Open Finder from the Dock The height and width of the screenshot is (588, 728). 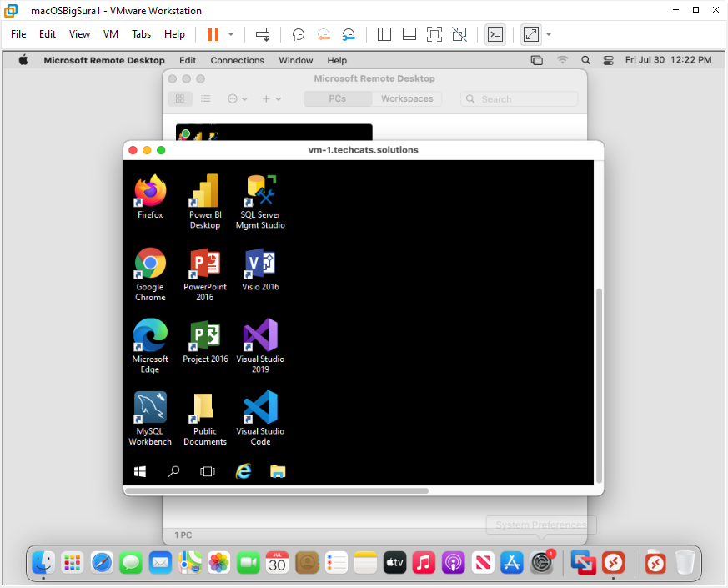tap(43, 563)
